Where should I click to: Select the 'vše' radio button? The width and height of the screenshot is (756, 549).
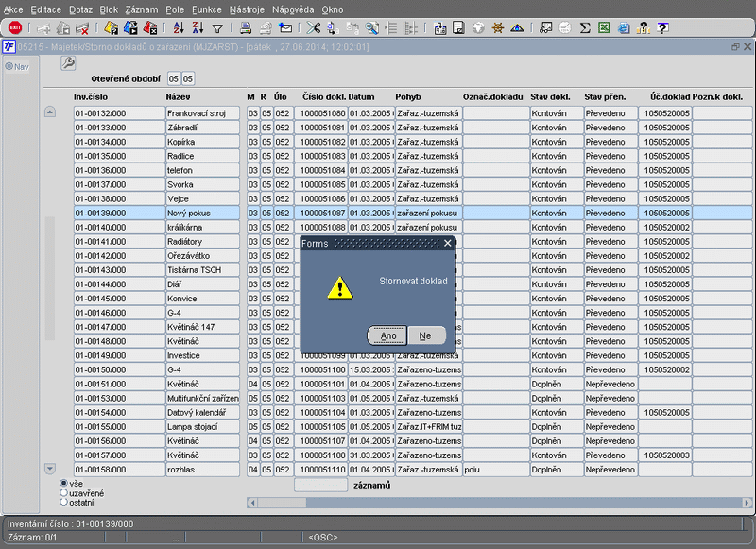tap(64, 484)
